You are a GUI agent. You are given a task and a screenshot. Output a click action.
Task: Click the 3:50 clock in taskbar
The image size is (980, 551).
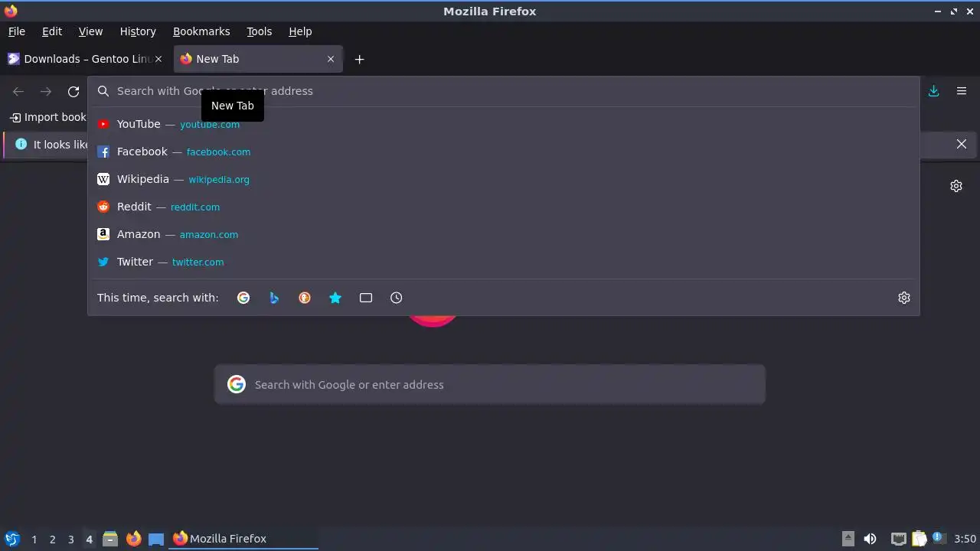coord(965,539)
